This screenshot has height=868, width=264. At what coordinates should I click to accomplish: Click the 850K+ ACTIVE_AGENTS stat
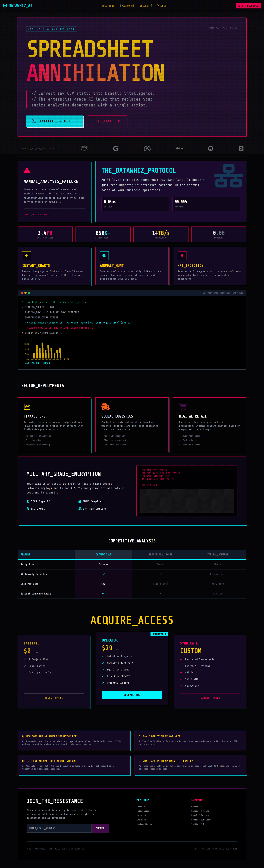click(103, 235)
